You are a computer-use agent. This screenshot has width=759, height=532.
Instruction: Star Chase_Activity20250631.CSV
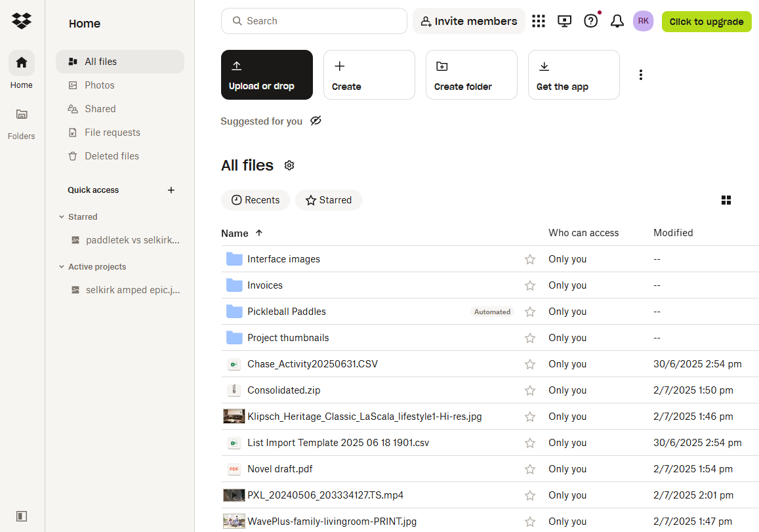[x=530, y=364]
